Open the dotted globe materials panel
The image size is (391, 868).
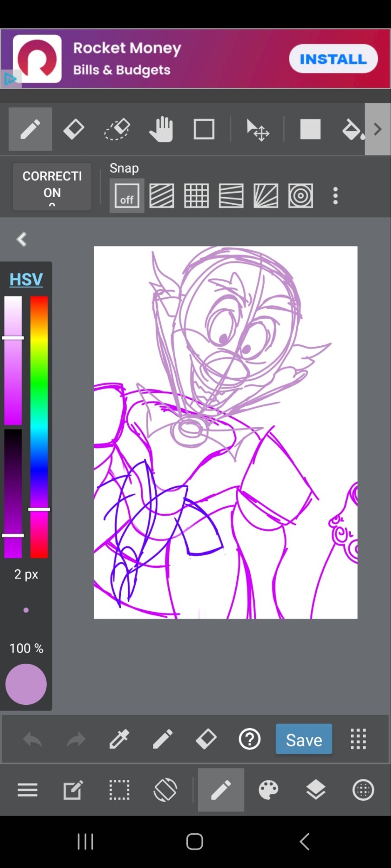pos(363,790)
